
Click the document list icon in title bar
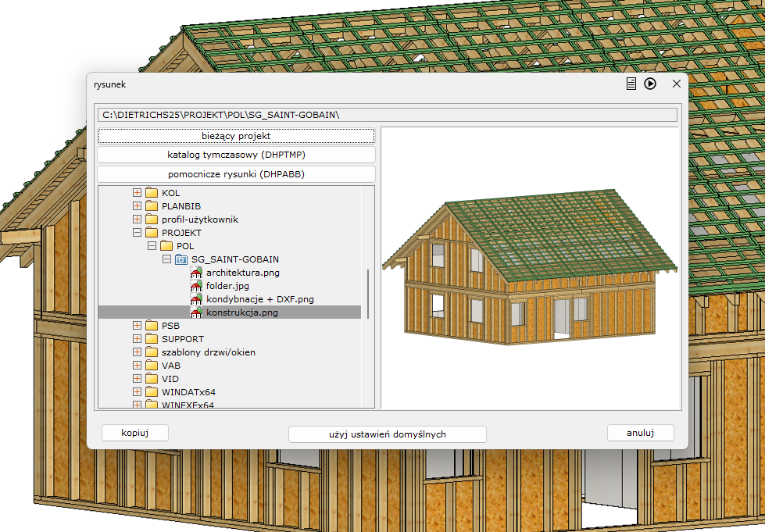pyautogui.click(x=631, y=84)
